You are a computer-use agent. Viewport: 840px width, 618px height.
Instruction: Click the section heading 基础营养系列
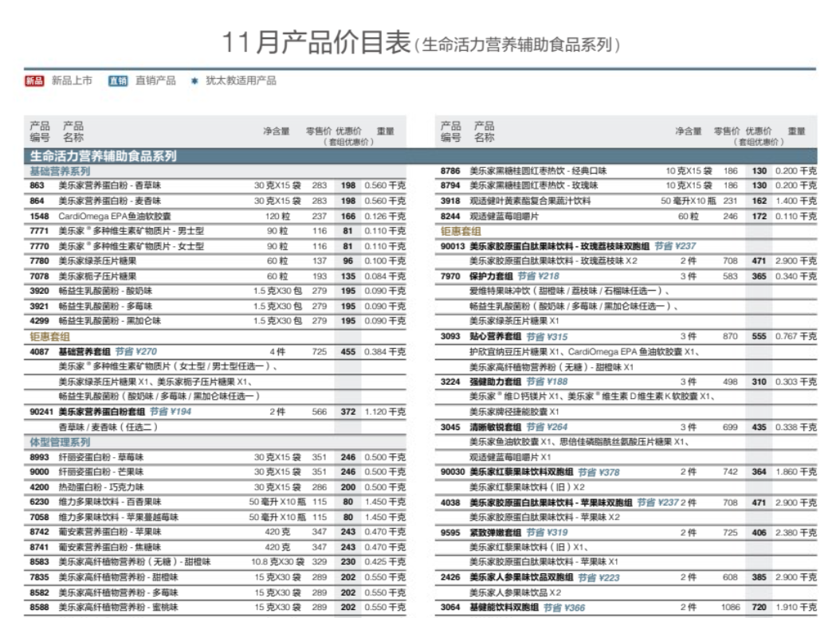pyautogui.click(x=60, y=171)
